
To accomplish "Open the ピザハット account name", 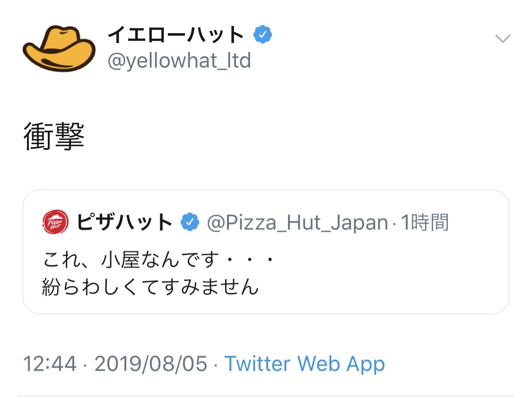I will pos(125,222).
